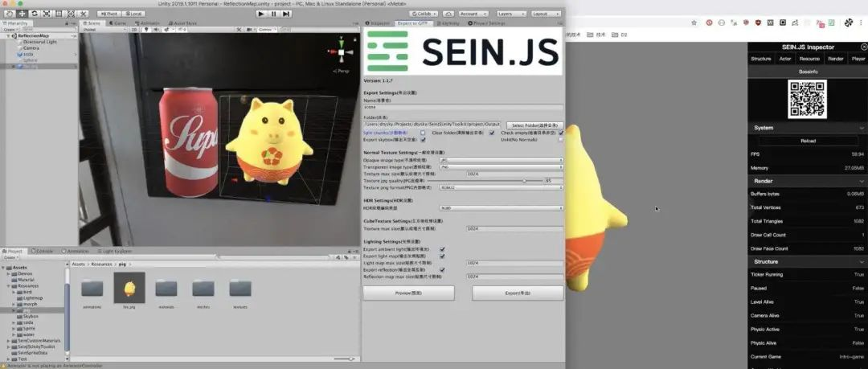Collapse System section in SEIN.JS Inspector

pos(862,128)
